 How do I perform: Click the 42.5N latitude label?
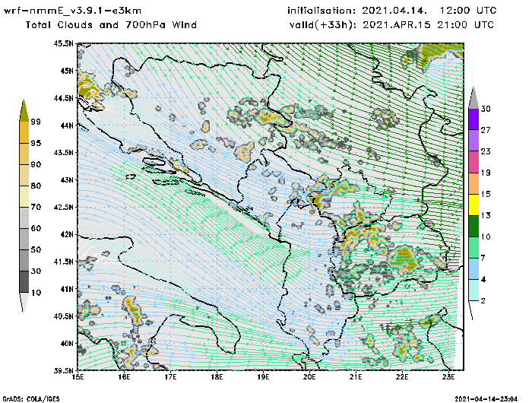pyautogui.click(x=63, y=207)
